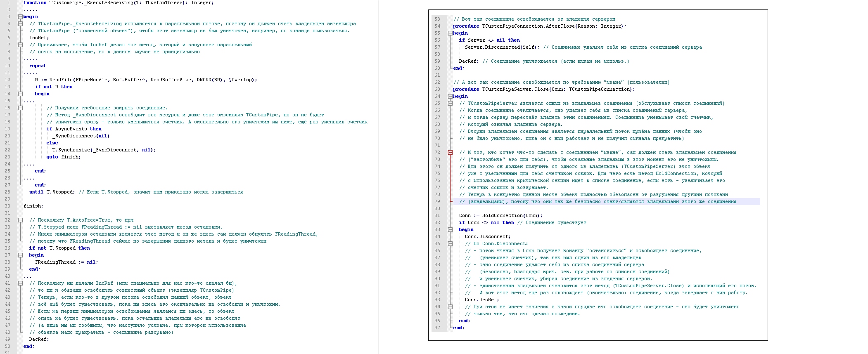Collapse the begin block at line 14
This screenshot has height=354, width=868.
pyautogui.click(x=20, y=94)
